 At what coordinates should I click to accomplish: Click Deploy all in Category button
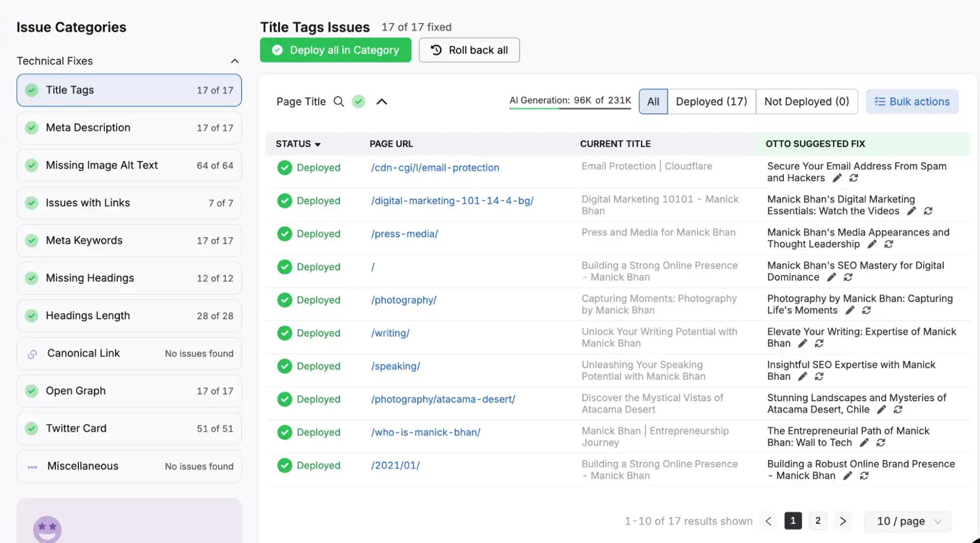[x=335, y=50]
